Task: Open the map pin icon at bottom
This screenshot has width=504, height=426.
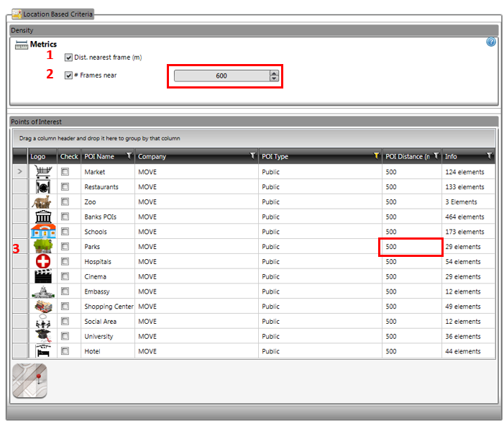Action: 29,381
